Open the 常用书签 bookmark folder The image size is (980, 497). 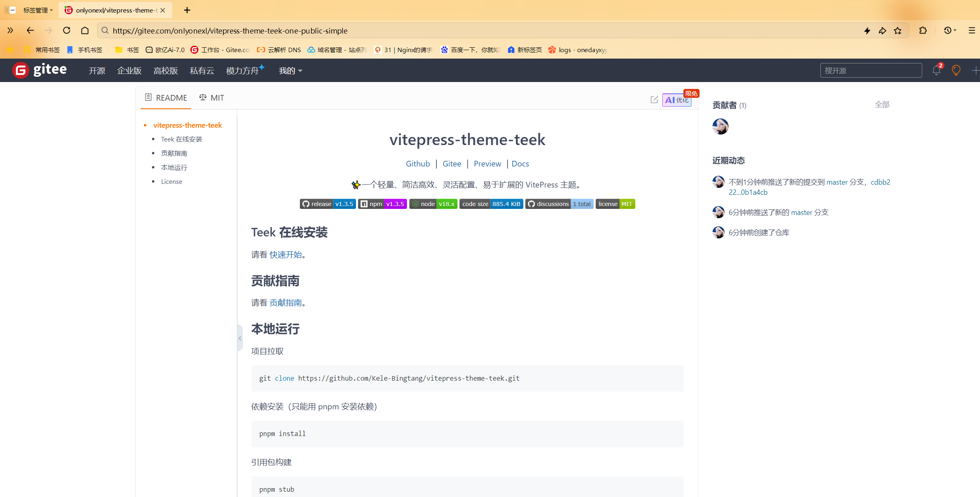42,50
